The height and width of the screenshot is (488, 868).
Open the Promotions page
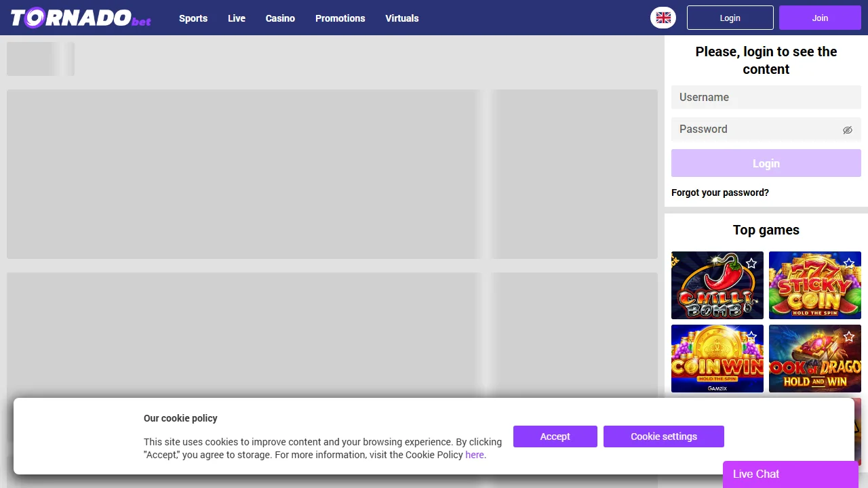tap(340, 18)
